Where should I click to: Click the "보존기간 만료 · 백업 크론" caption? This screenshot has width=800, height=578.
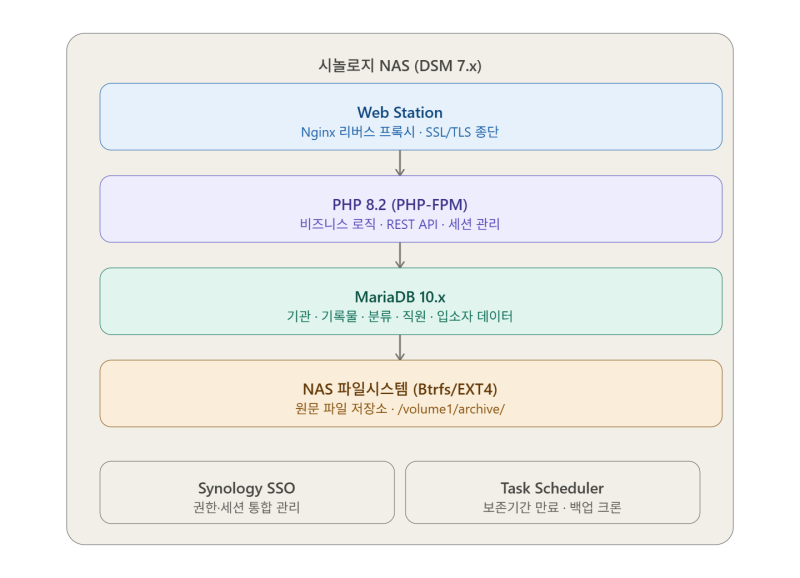pos(552,508)
